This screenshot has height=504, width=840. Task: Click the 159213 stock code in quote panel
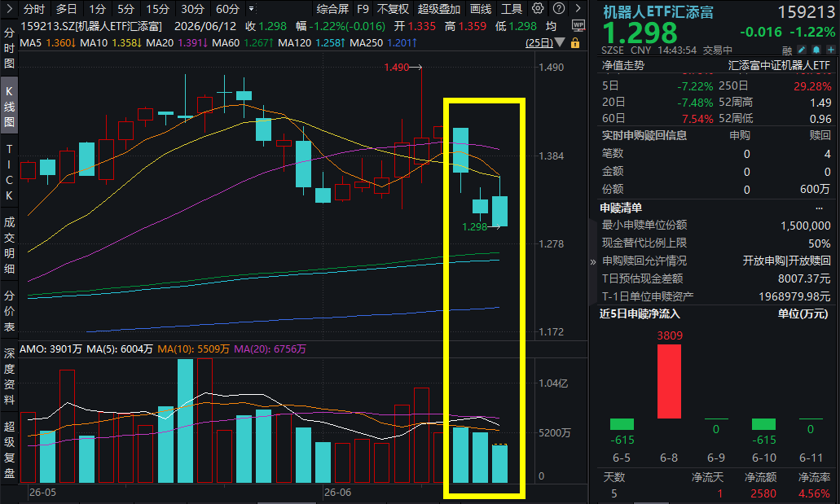coord(807,12)
